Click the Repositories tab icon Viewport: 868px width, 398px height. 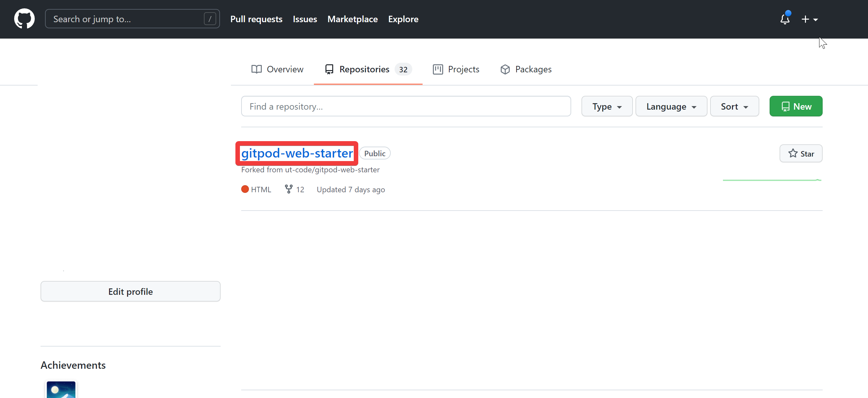pyautogui.click(x=329, y=69)
